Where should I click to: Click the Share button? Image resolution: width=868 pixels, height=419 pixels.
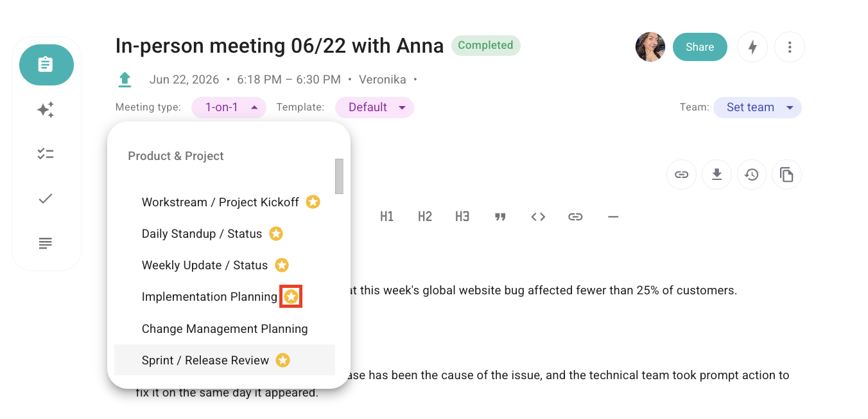tap(700, 47)
